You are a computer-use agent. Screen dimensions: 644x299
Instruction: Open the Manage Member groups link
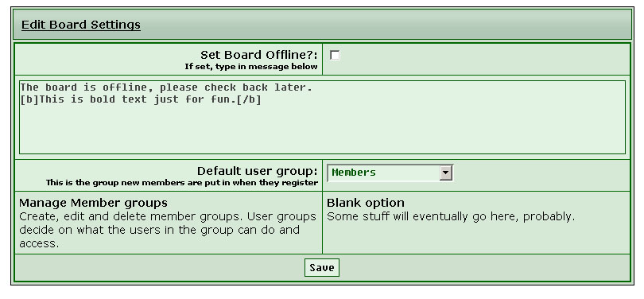(x=93, y=203)
